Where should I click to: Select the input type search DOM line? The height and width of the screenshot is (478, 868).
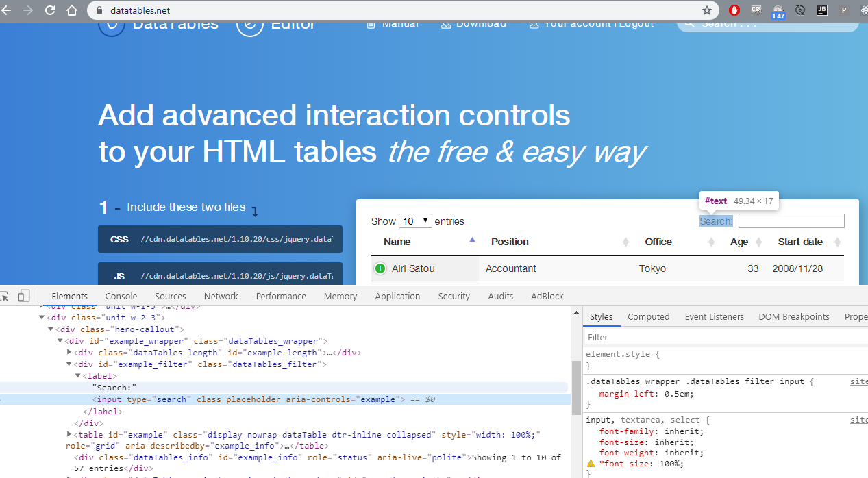(286, 399)
